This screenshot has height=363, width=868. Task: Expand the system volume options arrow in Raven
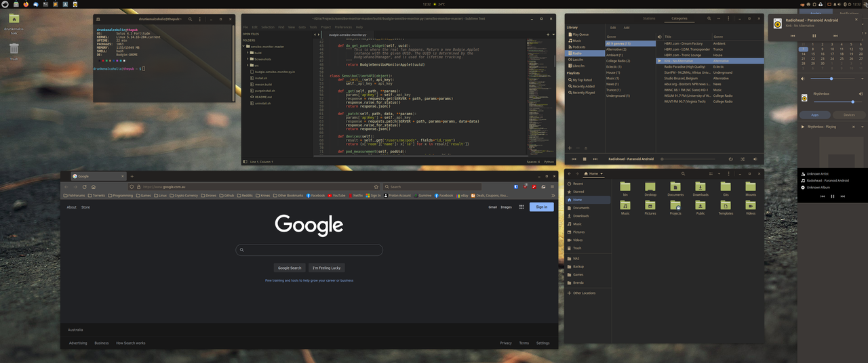click(861, 79)
